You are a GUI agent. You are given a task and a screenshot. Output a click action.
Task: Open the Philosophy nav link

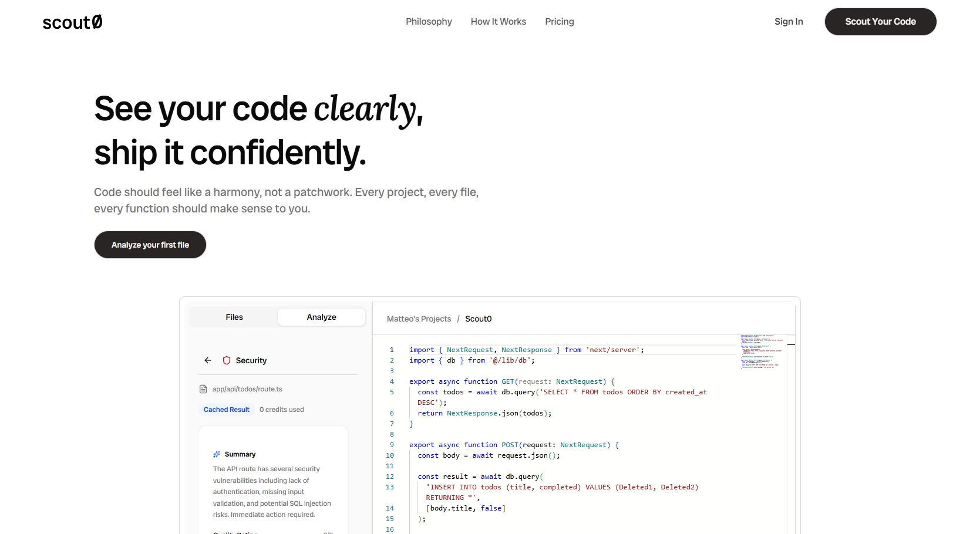pos(429,22)
